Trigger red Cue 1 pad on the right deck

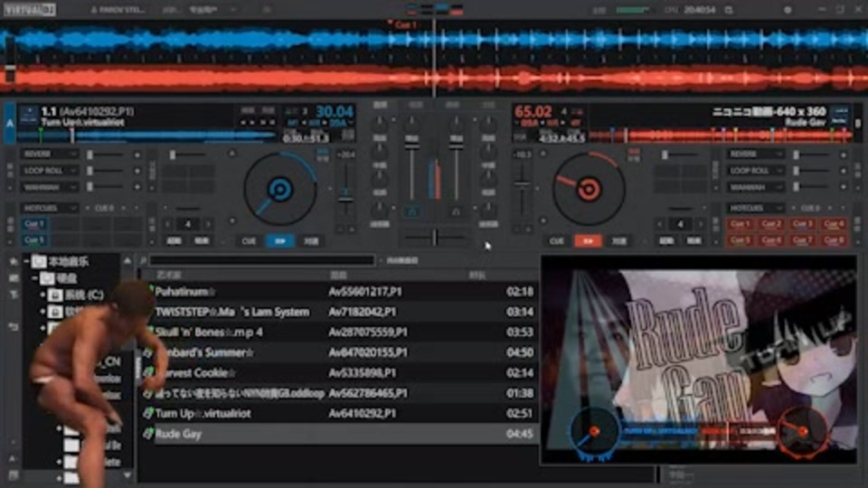point(739,224)
